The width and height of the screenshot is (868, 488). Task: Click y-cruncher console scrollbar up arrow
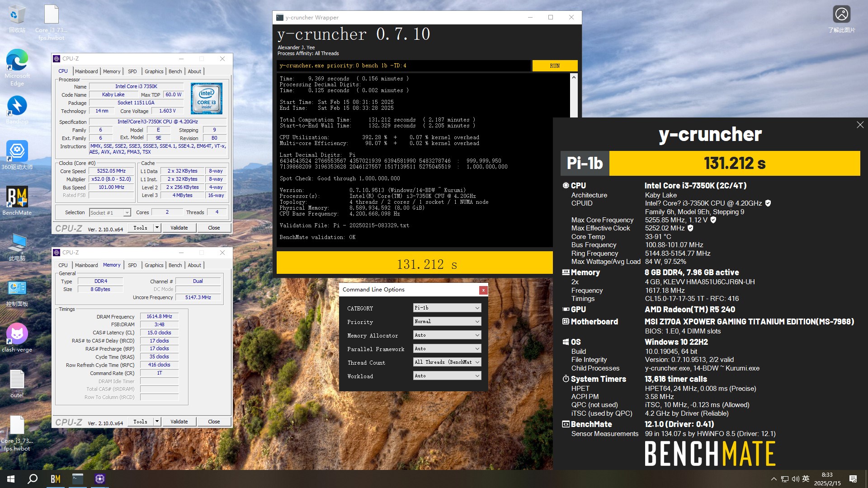[574, 77]
